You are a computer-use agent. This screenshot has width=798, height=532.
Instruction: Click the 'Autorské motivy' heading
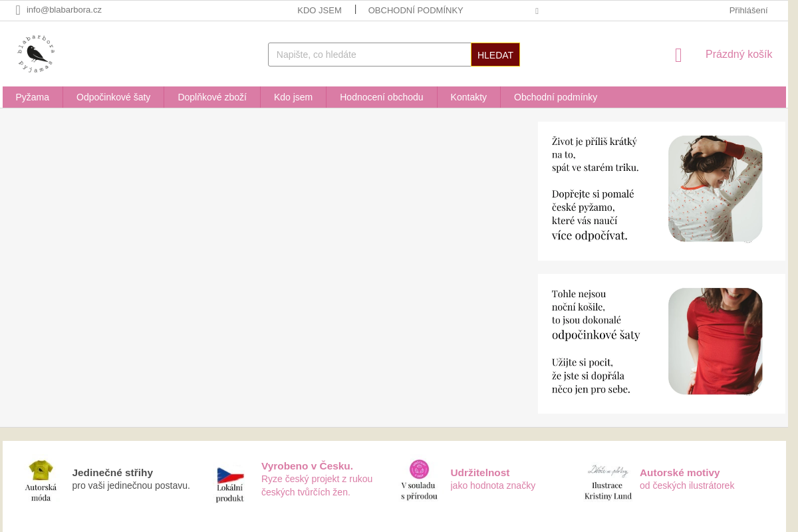[680, 473]
